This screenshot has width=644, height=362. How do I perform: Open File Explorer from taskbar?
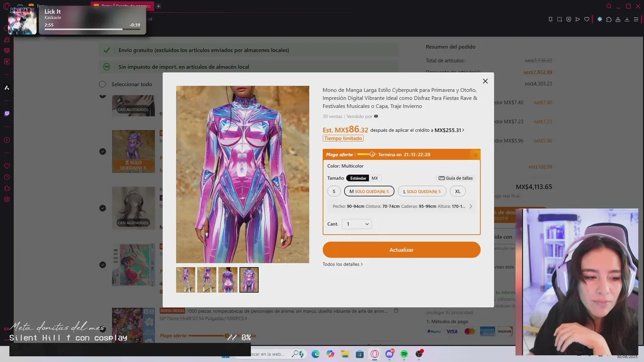click(345, 354)
